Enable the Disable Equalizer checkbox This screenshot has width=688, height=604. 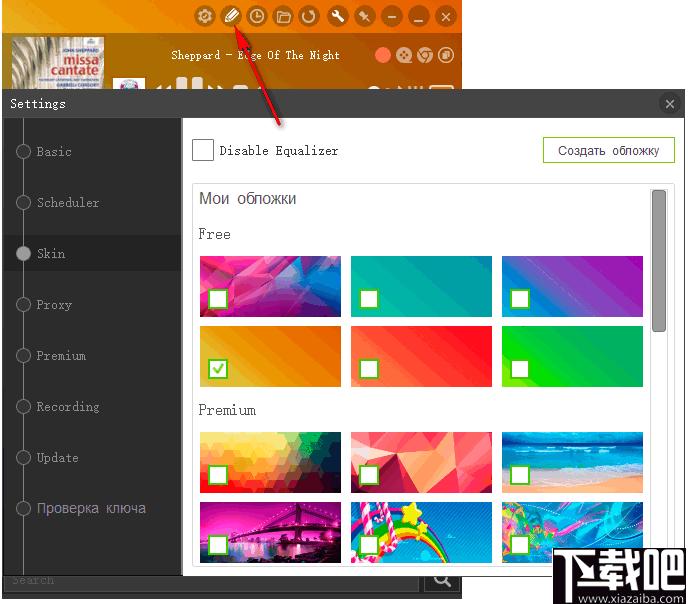point(203,150)
